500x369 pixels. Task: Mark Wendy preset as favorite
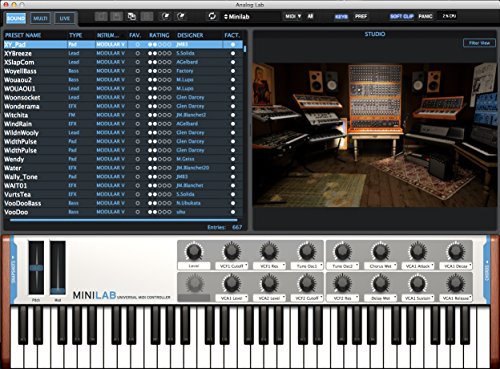pos(138,159)
